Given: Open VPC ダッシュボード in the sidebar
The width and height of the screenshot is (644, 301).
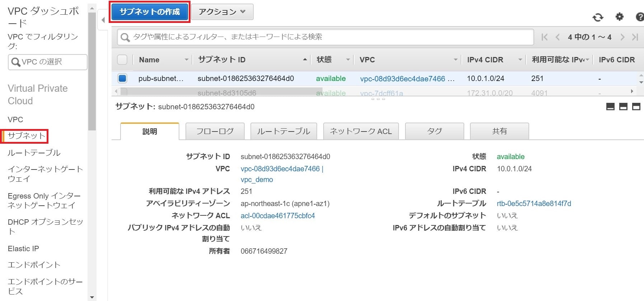Looking at the screenshot, I should [x=43, y=17].
